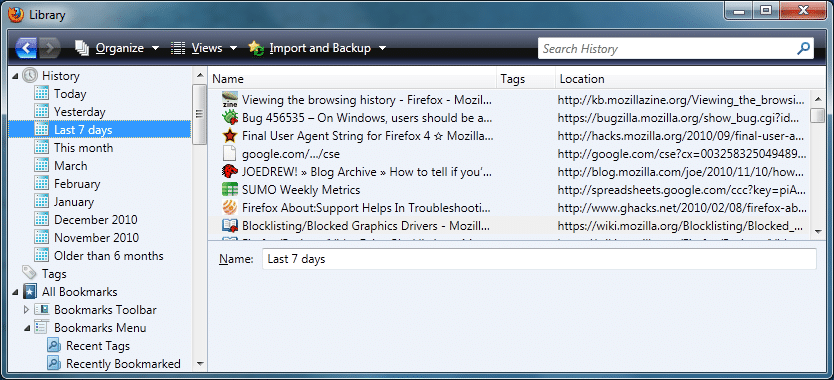Viewport: 834px width, 380px height.
Task: Collapse the History tree node
Action: click(15, 77)
